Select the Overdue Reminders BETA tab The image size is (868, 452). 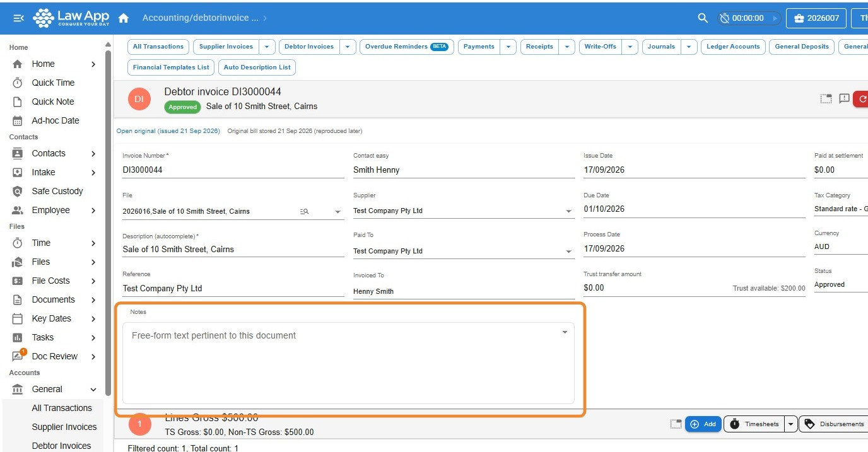[406, 47]
